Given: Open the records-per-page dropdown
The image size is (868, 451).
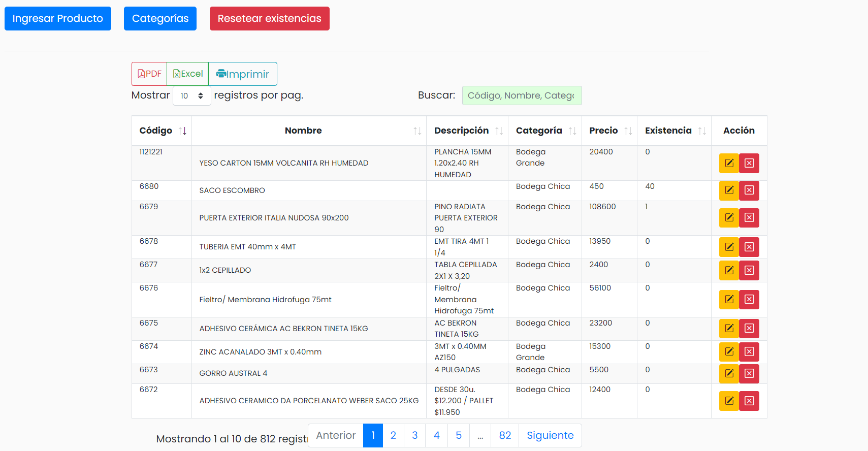Looking at the screenshot, I should click(x=192, y=95).
